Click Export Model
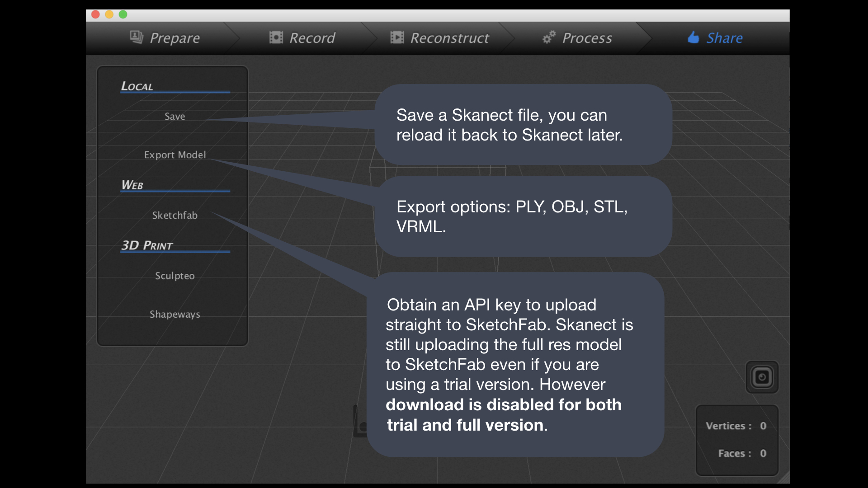The height and width of the screenshot is (488, 868). [175, 155]
